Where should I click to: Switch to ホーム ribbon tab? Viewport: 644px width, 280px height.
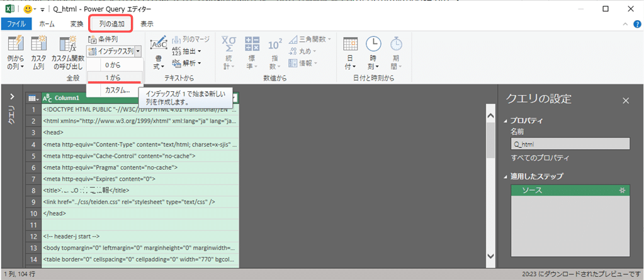[x=47, y=24]
